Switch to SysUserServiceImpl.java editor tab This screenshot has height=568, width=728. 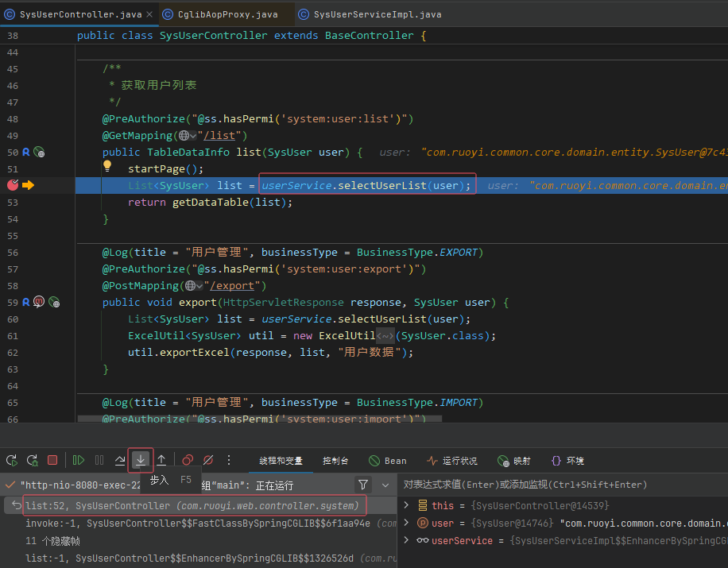370,14
